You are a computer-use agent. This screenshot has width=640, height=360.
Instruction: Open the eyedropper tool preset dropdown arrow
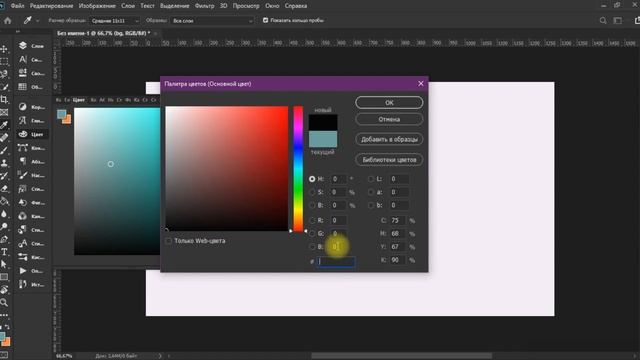click(x=38, y=20)
